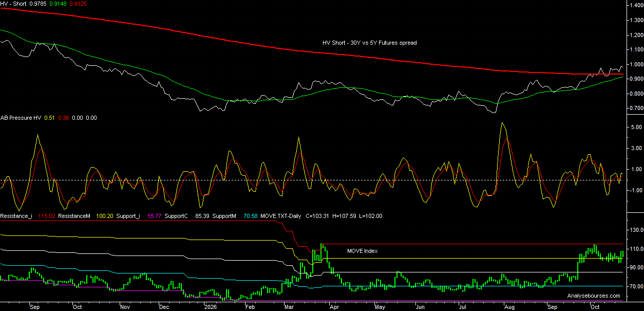This screenshot has width=644, height=311.
Task: Click the HV Short - 30Y vs 5Y Futures spread annotation
Action: click(x=370, y=43)
